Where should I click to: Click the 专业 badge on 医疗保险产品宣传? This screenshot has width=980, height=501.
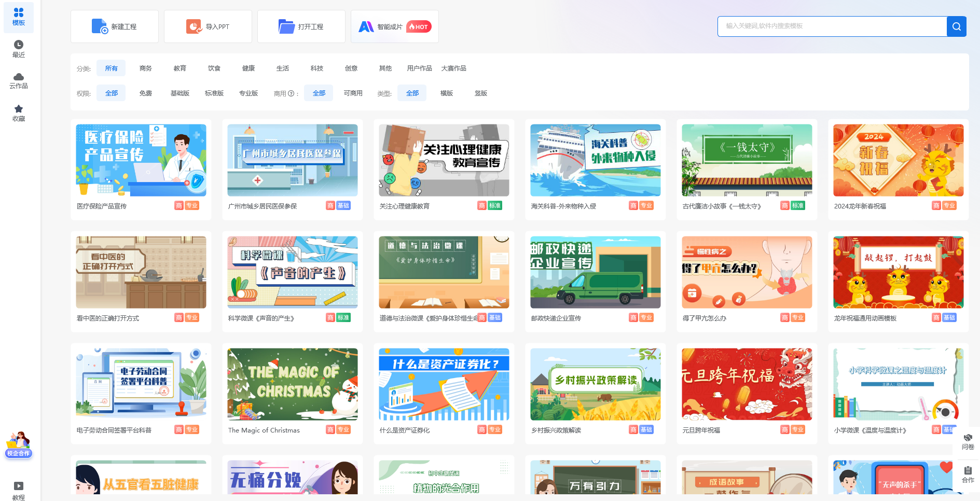coord(192,206)
